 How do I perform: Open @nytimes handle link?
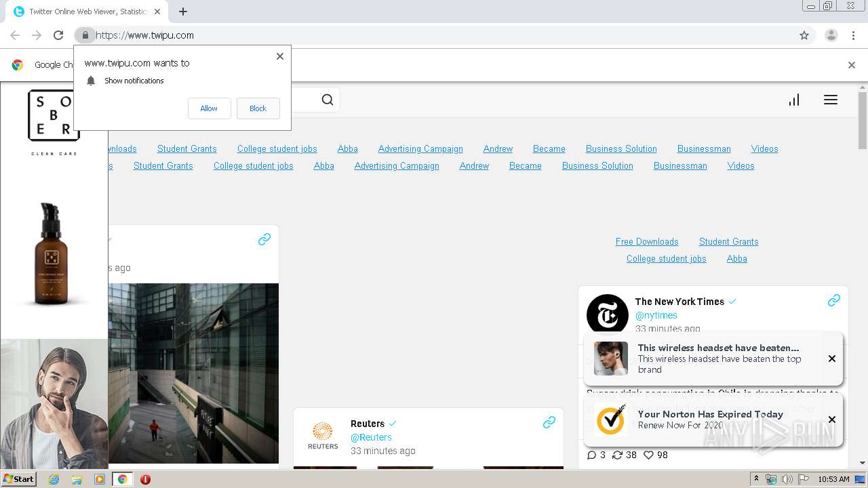click(x=656, y=315)
